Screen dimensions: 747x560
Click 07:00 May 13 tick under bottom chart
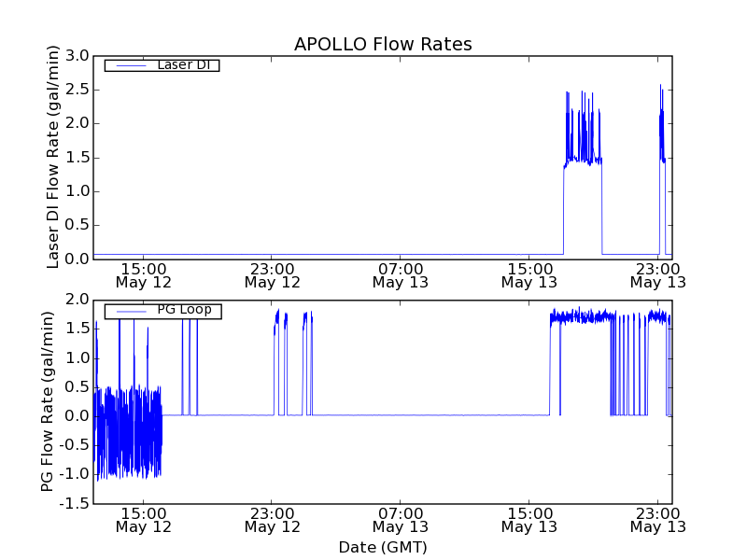pos(401,520)
